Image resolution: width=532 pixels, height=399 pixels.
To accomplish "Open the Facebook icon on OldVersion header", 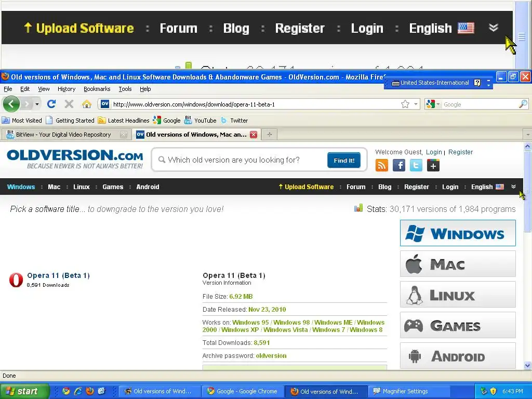I will (399, 166).
